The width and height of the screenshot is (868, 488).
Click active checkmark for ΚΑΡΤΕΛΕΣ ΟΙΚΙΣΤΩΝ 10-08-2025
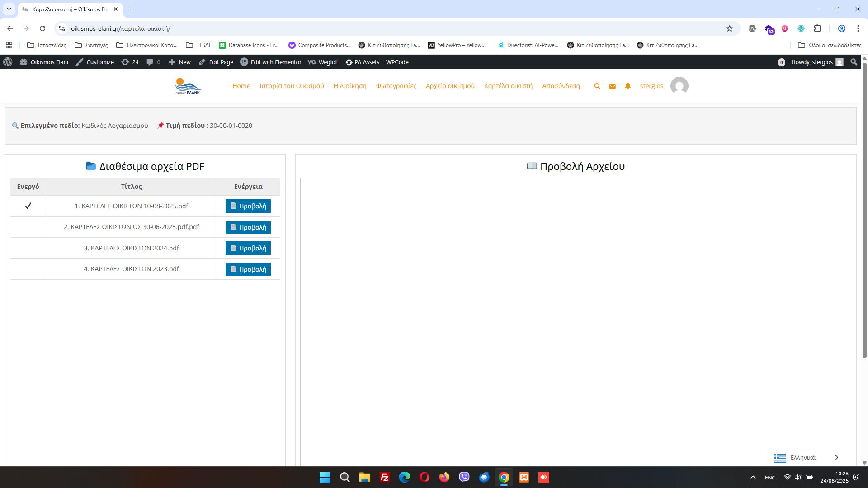tap(28, 206)
